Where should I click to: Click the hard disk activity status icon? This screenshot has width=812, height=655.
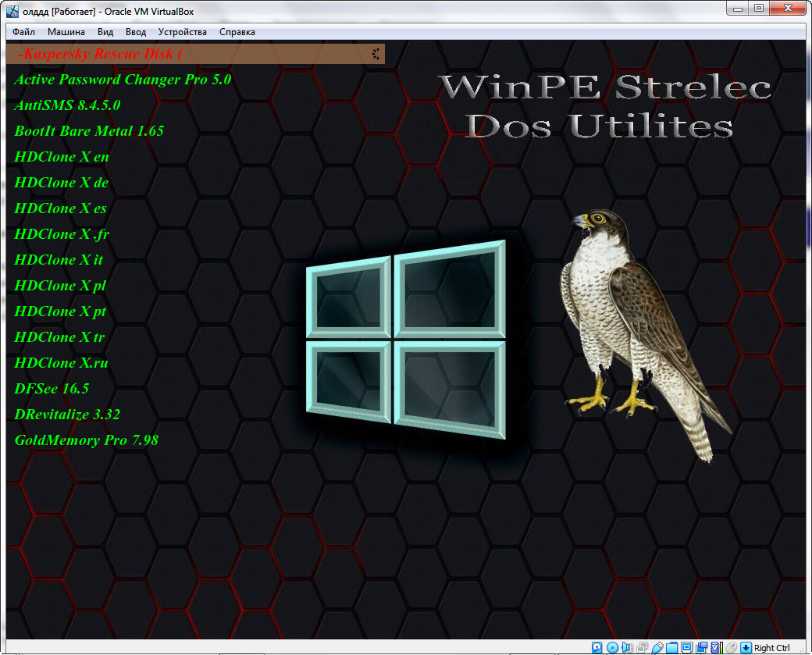[597, 647]
